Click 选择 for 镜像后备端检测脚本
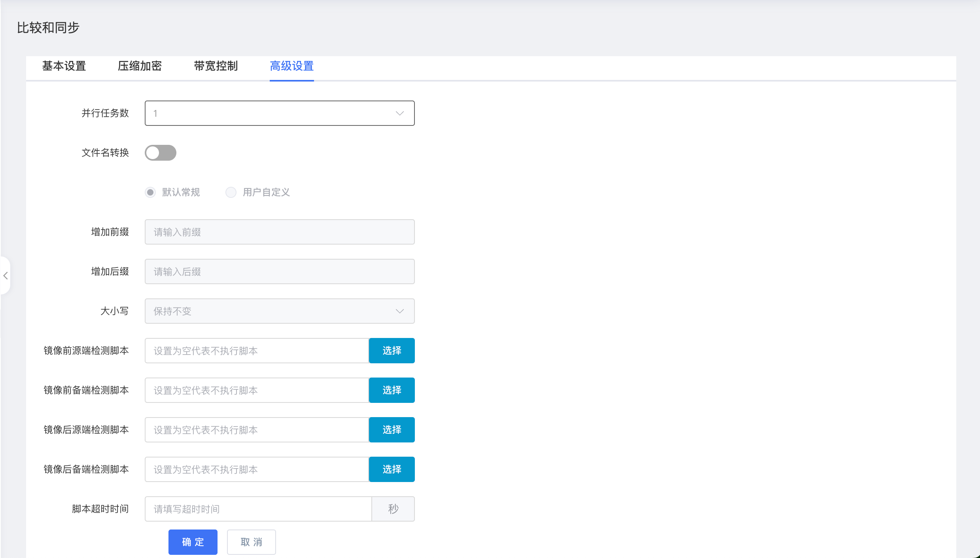 pyautogui.click(x=392, y=469)
